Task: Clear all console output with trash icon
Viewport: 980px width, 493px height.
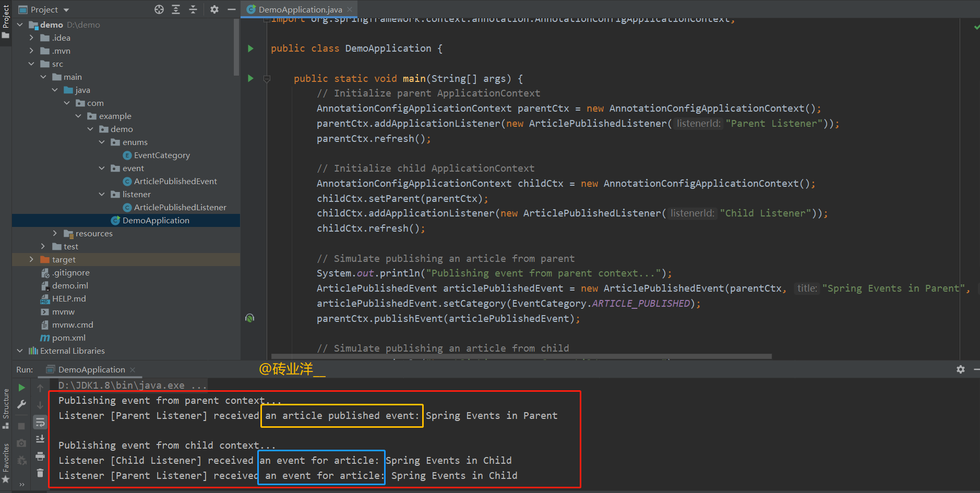Action: tap(40, 473)
